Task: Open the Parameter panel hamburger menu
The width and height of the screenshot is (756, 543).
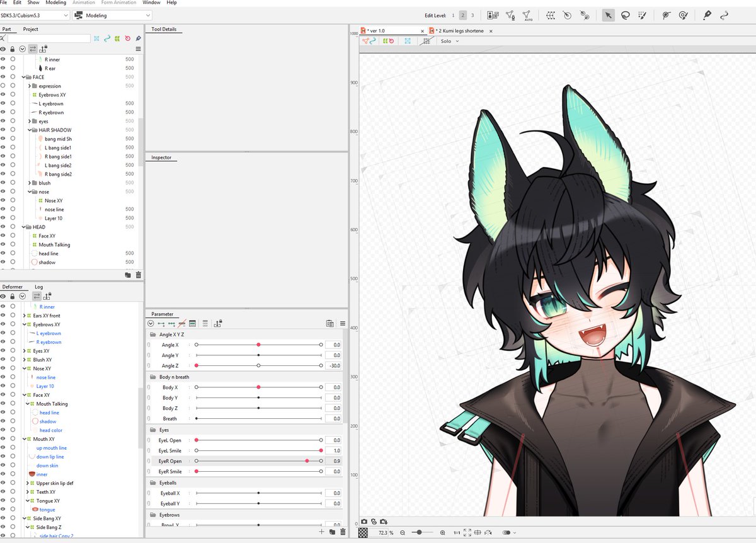Action: click(x=343, y=323)
